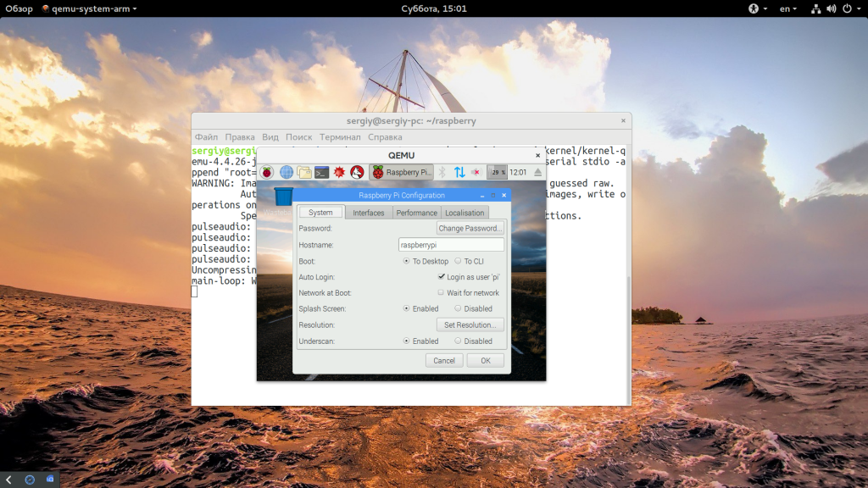The image size is (868, 488).
Task: Uncheck the Login as user 'pi' checkbox
Action: coord(442,277)
